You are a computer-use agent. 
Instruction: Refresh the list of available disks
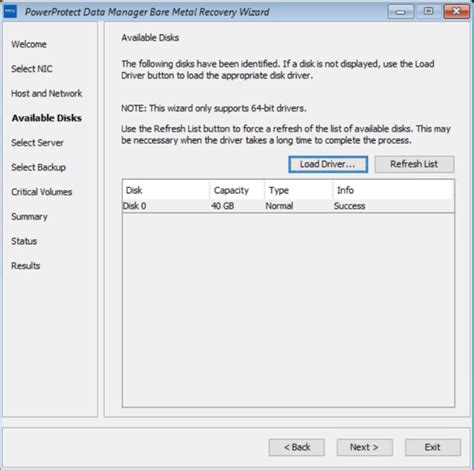pyautogui.click(x=414, y=164)
